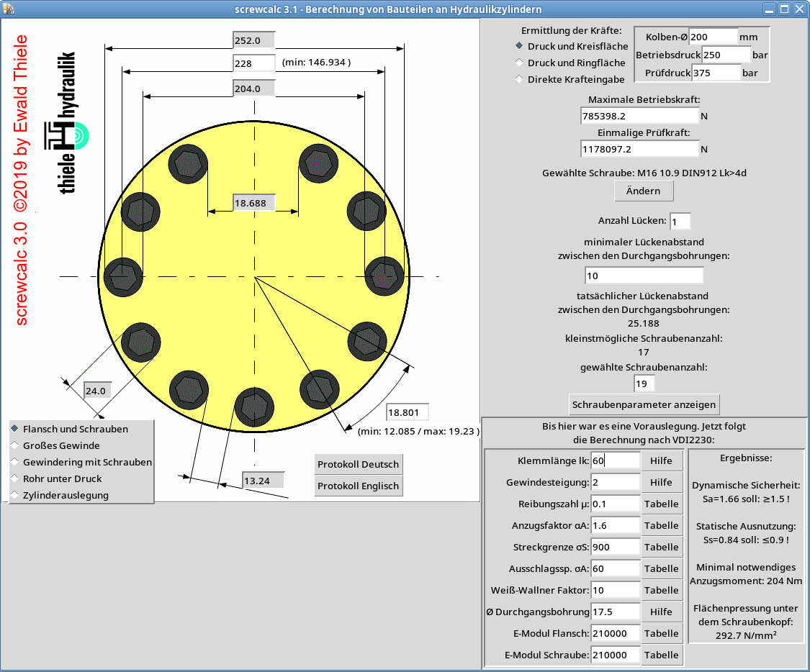Focus the Kolben-Ø input field

713,37
